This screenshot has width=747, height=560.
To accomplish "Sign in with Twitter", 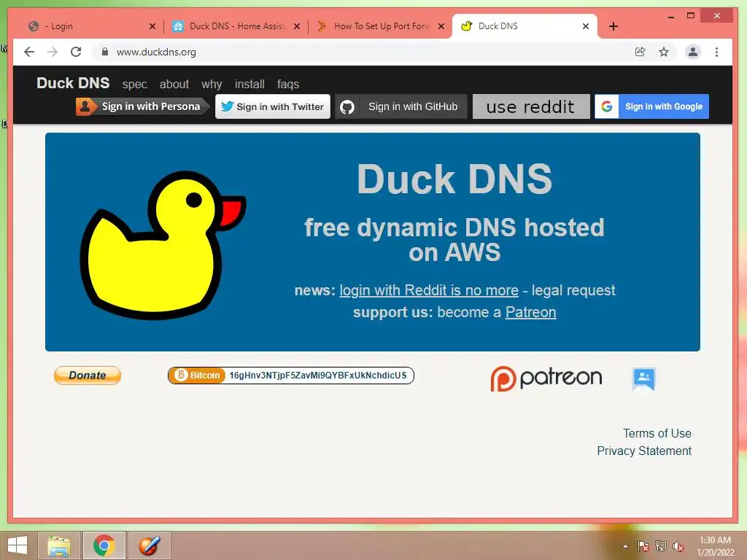I will pyautogui.click(x=273, y=106).
